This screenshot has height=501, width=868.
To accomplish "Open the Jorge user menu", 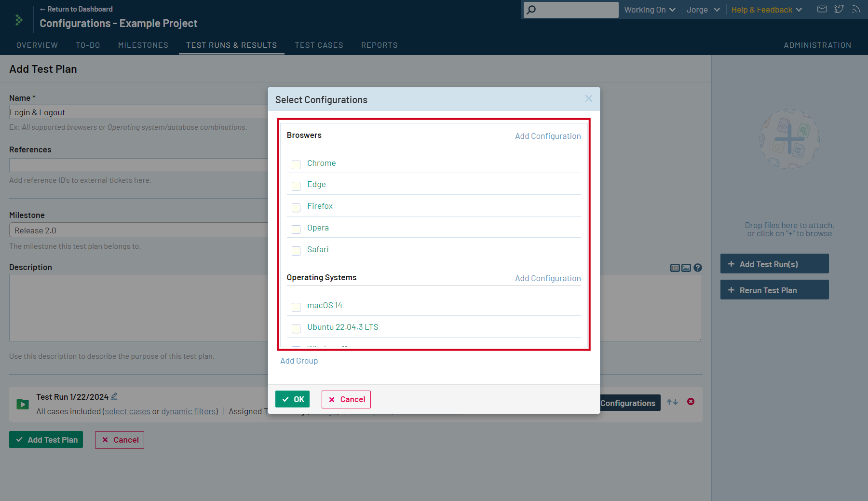I will click(703, 10).
